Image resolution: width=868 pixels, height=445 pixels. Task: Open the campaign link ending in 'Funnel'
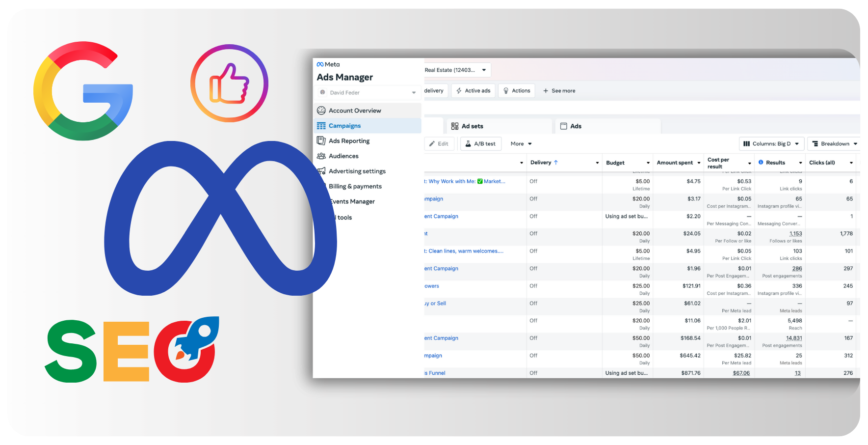[x=435, y=373]
